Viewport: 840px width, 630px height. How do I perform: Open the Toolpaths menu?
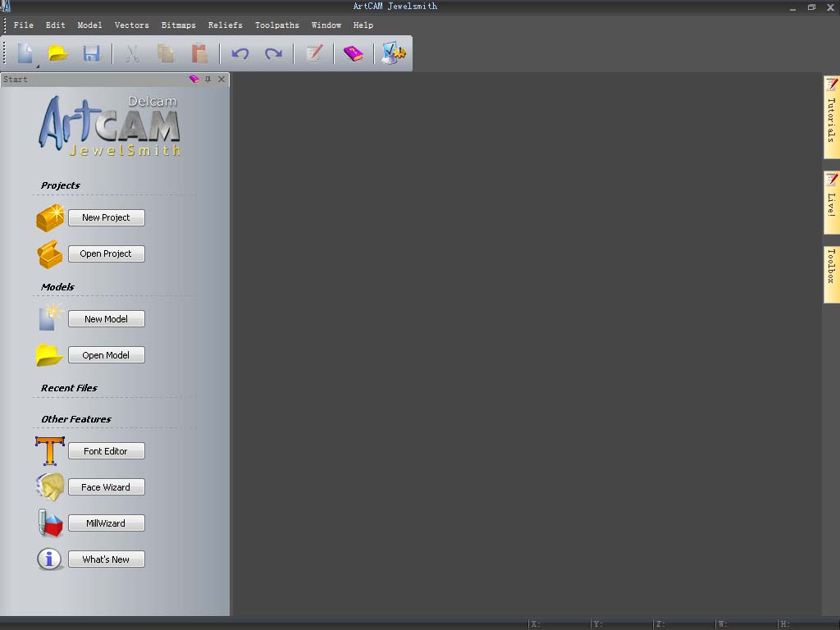pos(277,25)
